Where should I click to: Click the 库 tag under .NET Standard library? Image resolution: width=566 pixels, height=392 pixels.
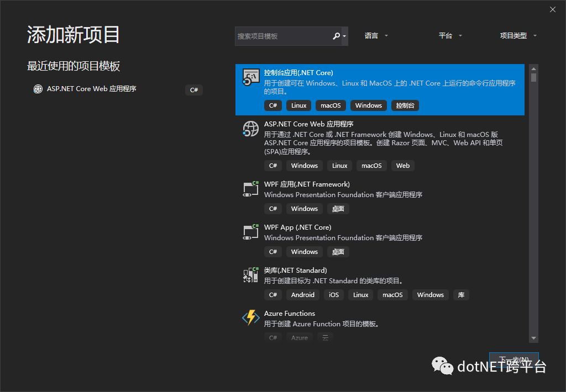coord(462,295)
